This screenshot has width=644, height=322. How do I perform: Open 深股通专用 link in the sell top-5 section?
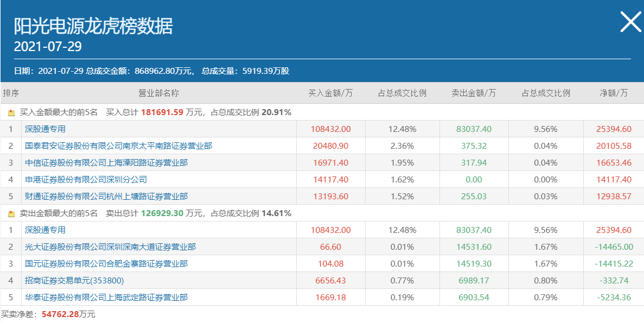click(45, 230)
